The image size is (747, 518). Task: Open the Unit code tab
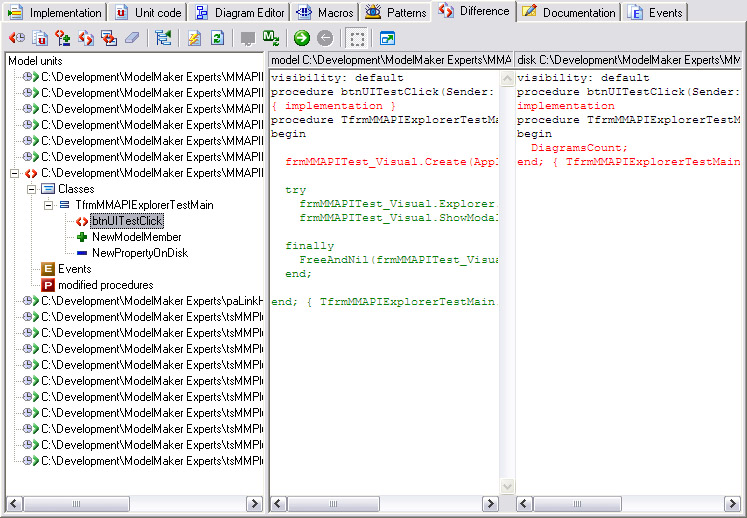[148, 13]
